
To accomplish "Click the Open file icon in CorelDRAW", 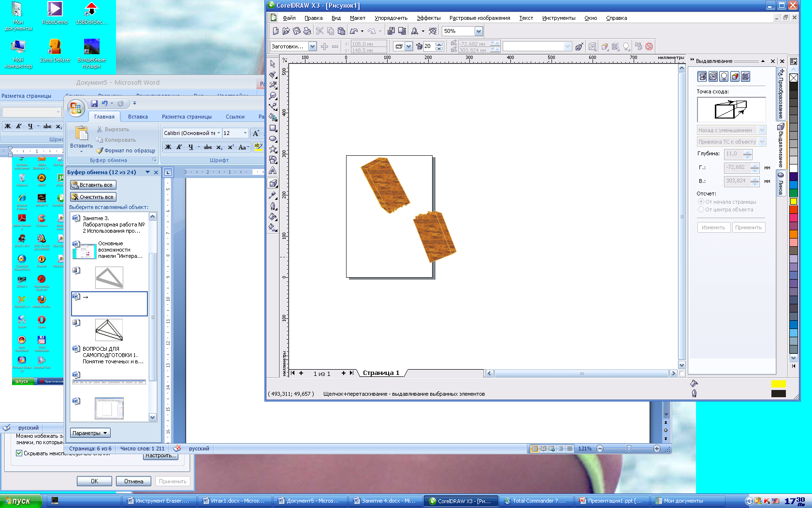I will 286,31.
